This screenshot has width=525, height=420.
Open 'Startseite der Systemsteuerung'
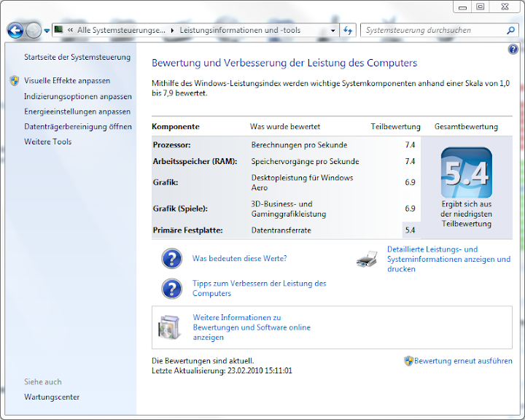point(77,58)
